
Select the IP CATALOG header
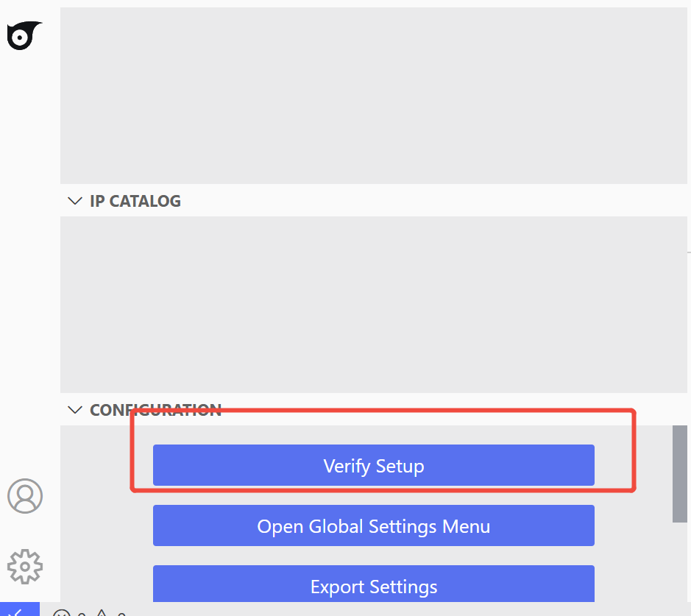134,200
